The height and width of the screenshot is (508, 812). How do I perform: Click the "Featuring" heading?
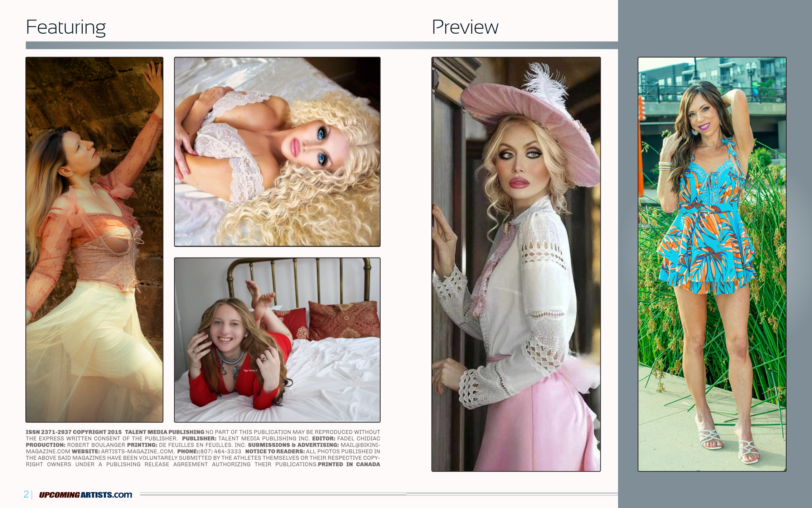pos(66,28)
